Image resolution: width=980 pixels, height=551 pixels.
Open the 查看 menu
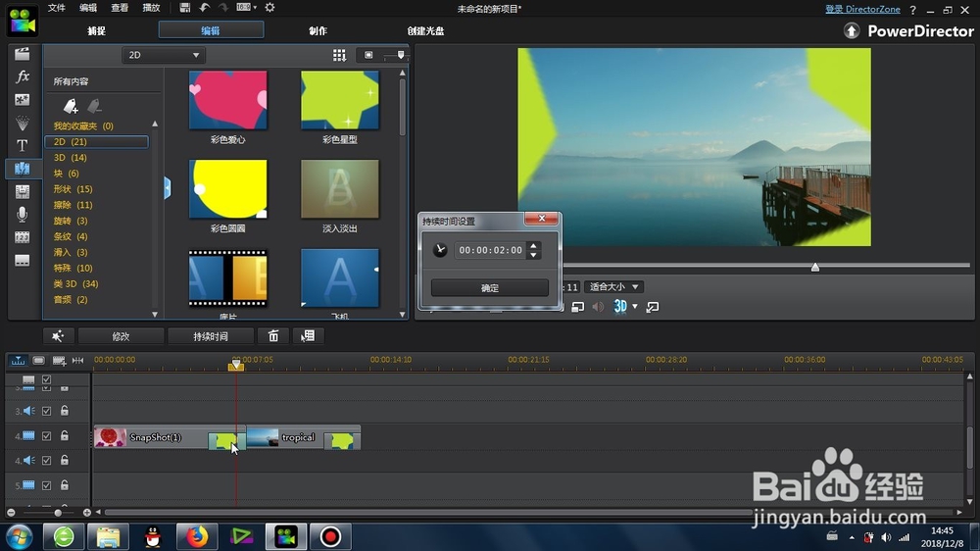(120, 8)
